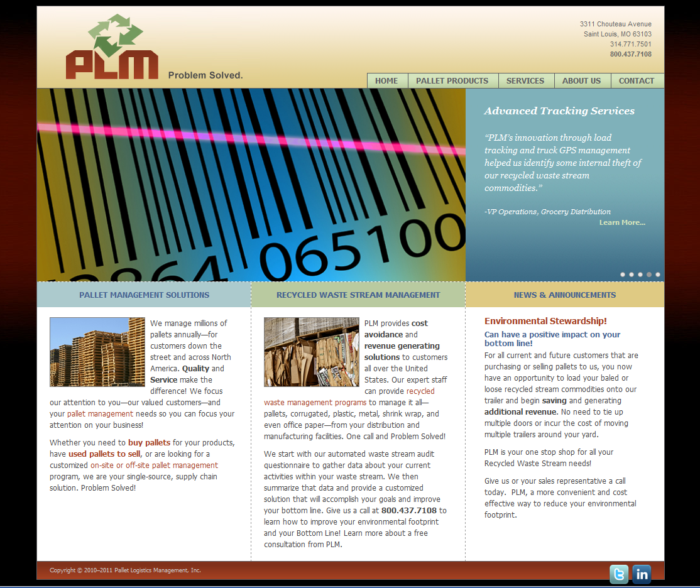Open PLM's Twitter page via the footer icon
This screenshot has width=700, height=588.
619,574
